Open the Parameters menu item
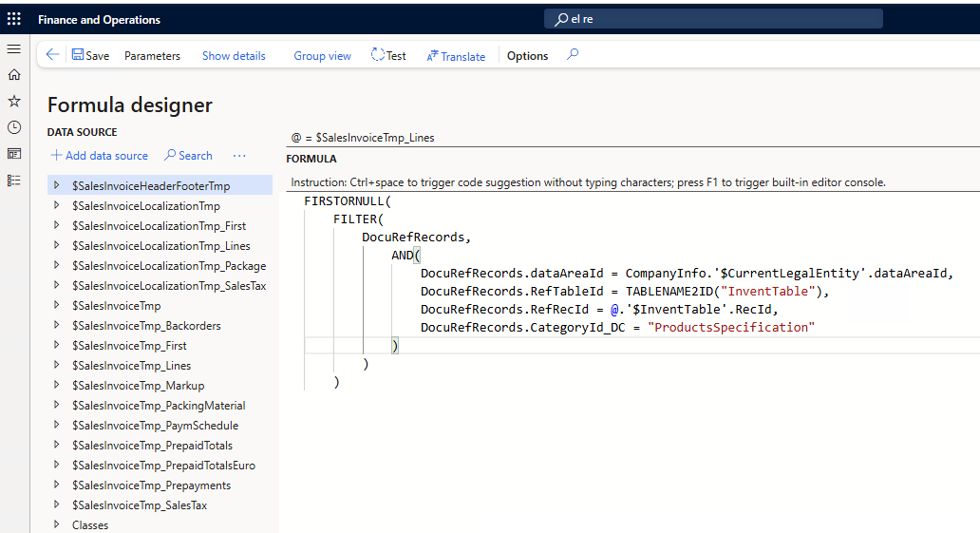 (152, 56)
